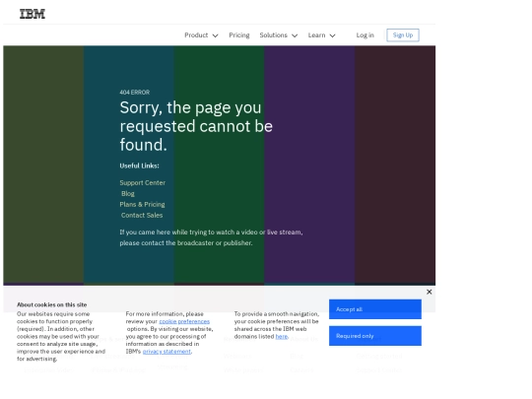Click the Accept all cookies button
532x399 pixels.
click(375, 309)
